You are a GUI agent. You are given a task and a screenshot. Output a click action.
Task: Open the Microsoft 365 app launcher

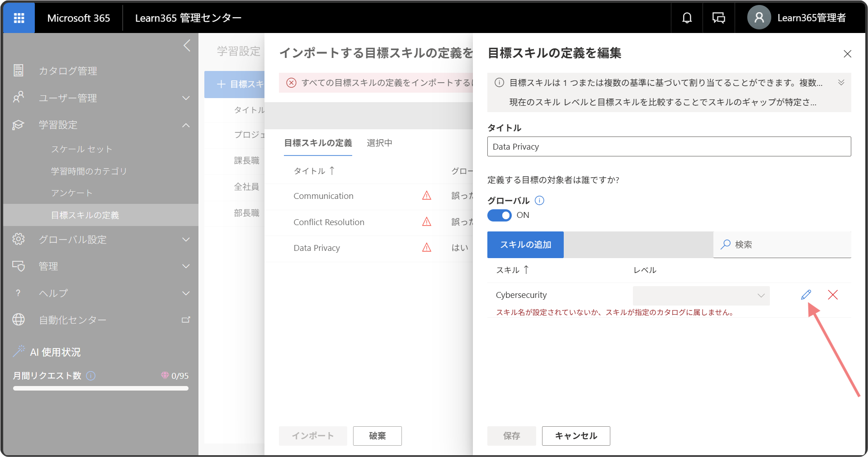pos(19,18)
